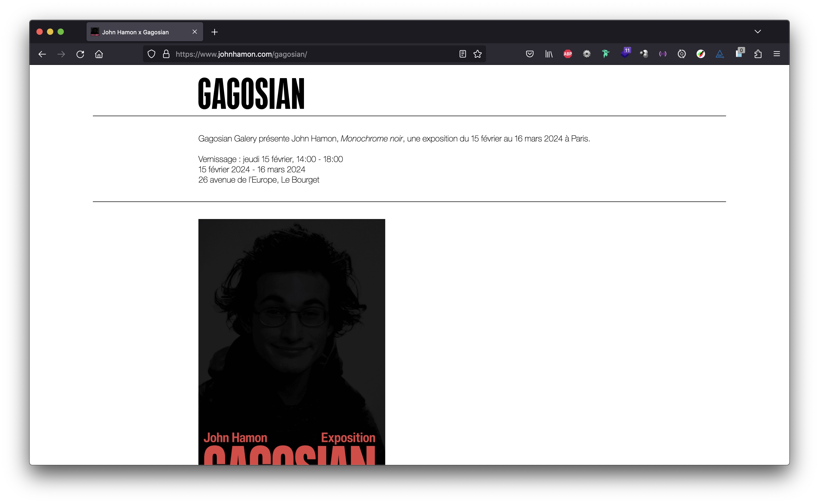Open the extension showing a 0 badge
The image size is (819, 504).
click(x=740, y=53)
